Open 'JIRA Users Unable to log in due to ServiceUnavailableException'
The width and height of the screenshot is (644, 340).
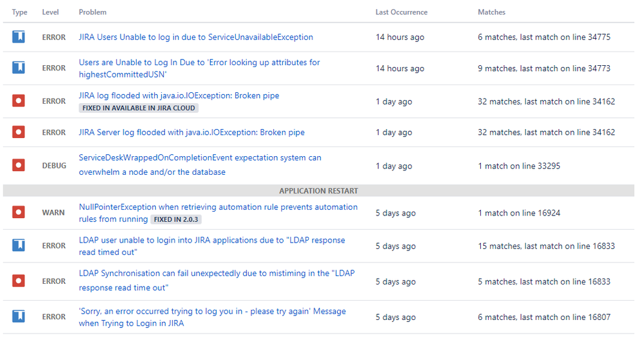click(196, 37)
